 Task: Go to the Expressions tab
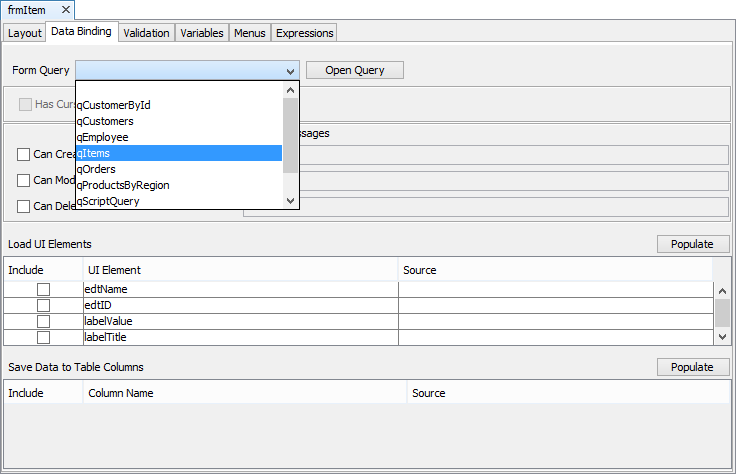pos(304,33)
